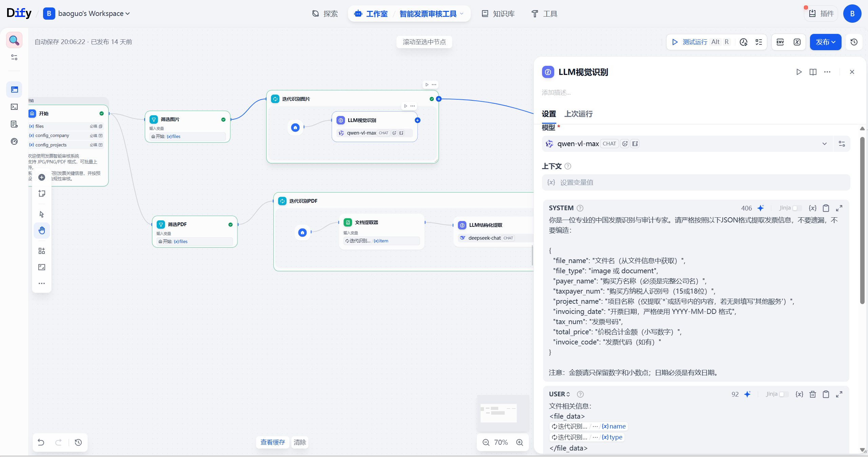Image resolution: width=868 pixels, height=457 pixels.
Task: Open the checklist icon in toolbar
Action: pos(759,42)
